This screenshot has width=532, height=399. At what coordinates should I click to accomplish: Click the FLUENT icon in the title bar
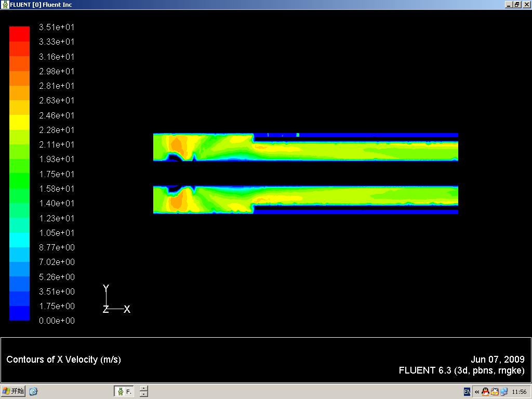[5, 5]
